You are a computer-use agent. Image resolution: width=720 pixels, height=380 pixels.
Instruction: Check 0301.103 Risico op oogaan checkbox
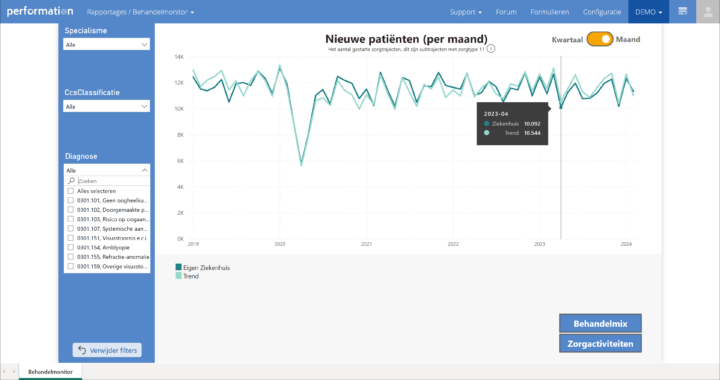pyautogui.click(x=71, y=219)
